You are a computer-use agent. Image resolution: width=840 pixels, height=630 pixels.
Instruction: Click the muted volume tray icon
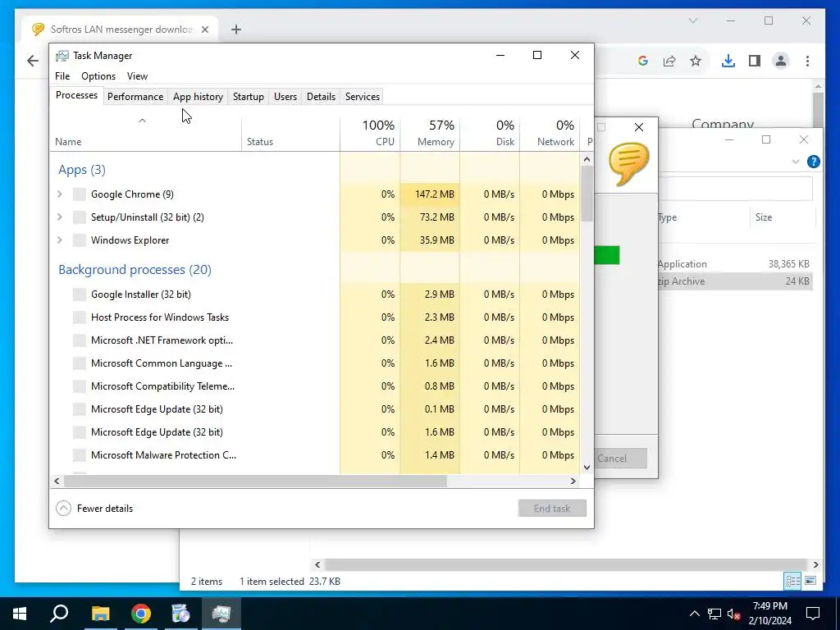(x=733, y=614)
